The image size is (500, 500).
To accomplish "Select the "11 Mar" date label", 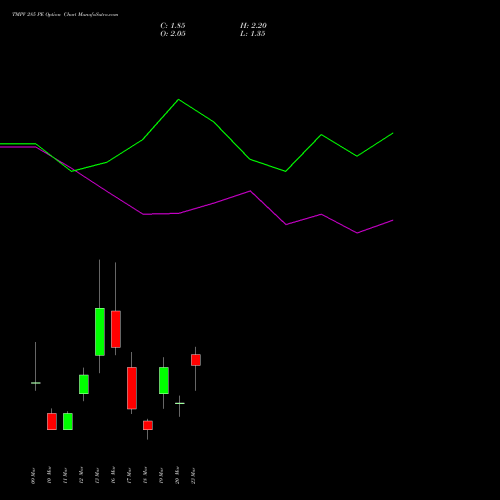I will [x=65, y=476].
